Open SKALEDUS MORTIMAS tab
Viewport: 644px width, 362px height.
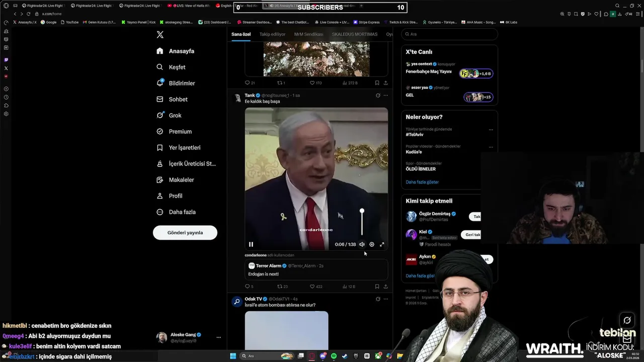point(354,34)
